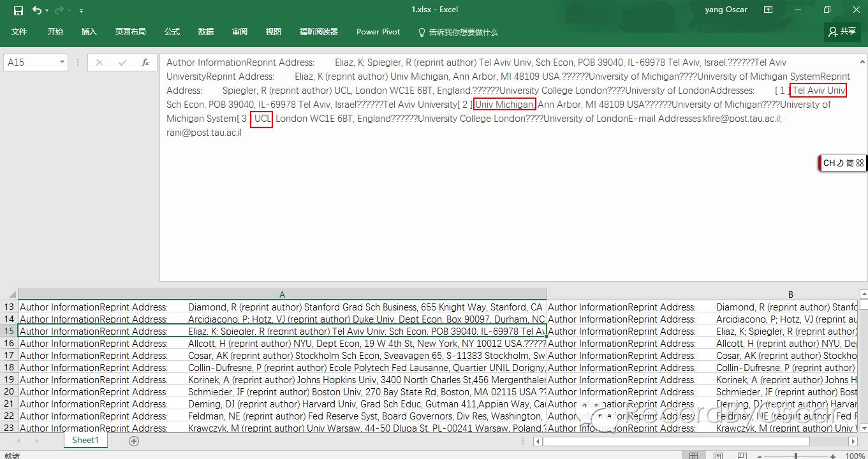Click the 共享 share button
The height and width of the screenshot is (459, 868).
842,31
